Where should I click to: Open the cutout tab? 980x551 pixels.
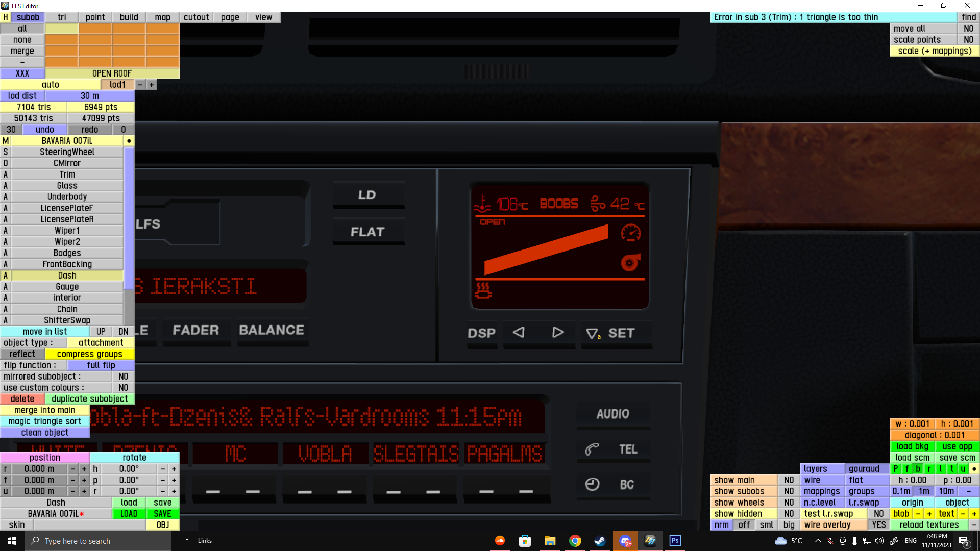coord(196,17)
